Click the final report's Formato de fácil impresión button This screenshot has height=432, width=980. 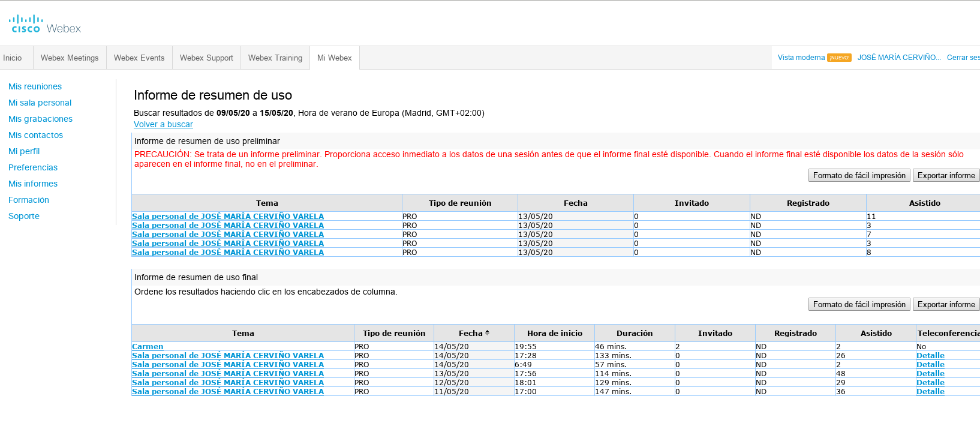coord(859,304)
